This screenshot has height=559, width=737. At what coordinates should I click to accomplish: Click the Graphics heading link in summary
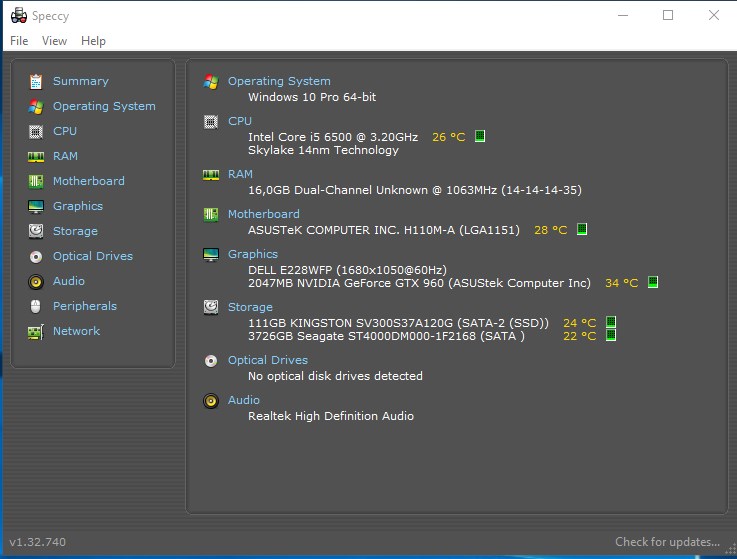[253, 254]
